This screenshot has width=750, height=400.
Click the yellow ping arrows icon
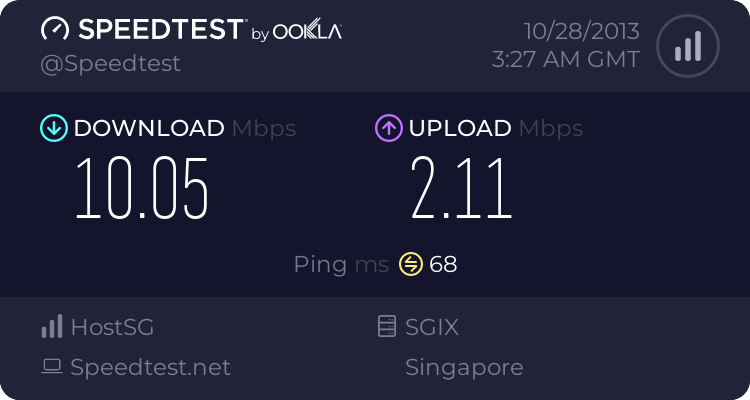(411, 264)
